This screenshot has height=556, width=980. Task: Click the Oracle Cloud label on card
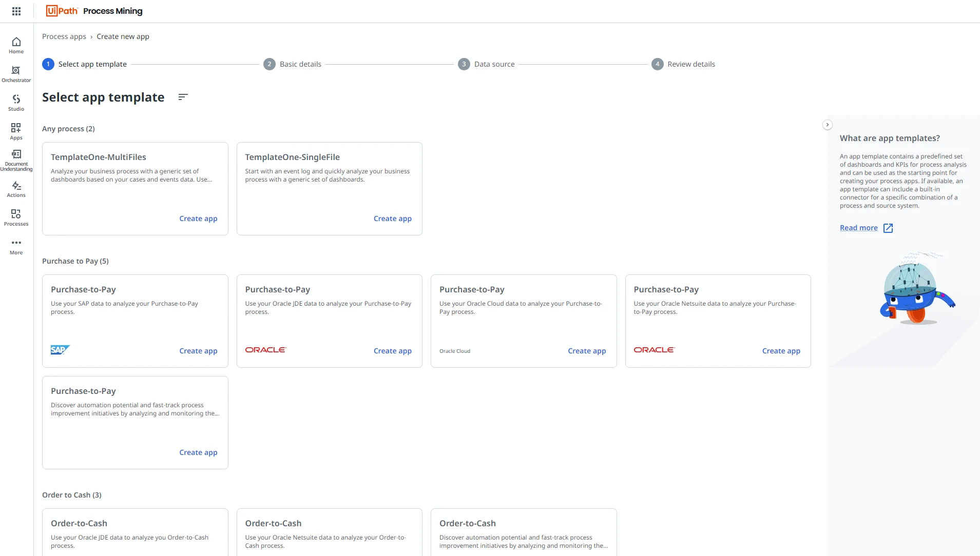pyautogui.click(x=455, y=351)
